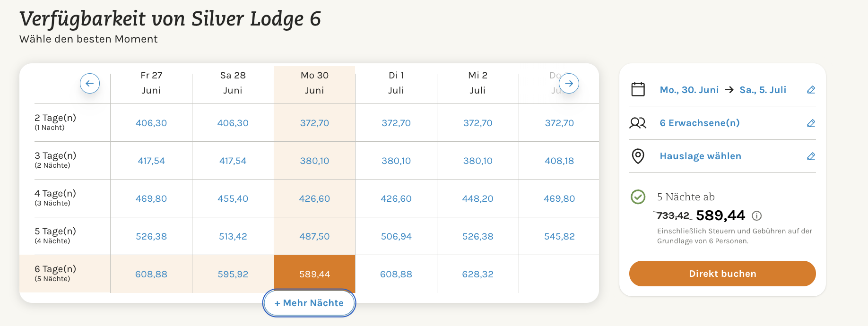Screen dimensions: 868x326
Task: Select the Fr 27 Juni column header
Action: [x=151, y=83]
